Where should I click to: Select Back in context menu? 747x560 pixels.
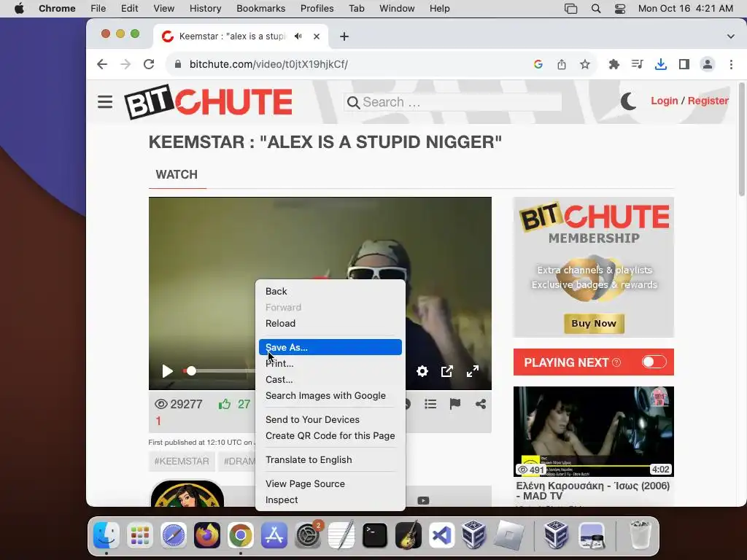(330, 291)
